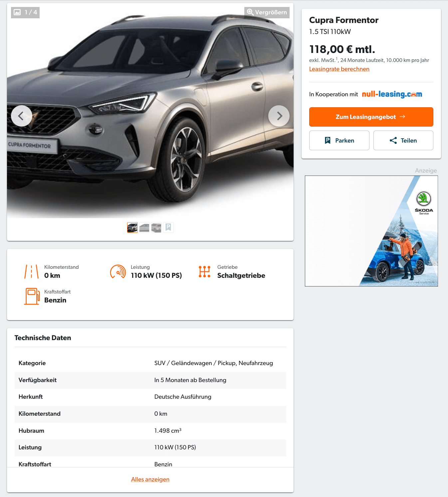Image resolution: width=448 pixels, height=497 pixels.
Task: Click the image counter gallery icon
Action: pos(17,12)
